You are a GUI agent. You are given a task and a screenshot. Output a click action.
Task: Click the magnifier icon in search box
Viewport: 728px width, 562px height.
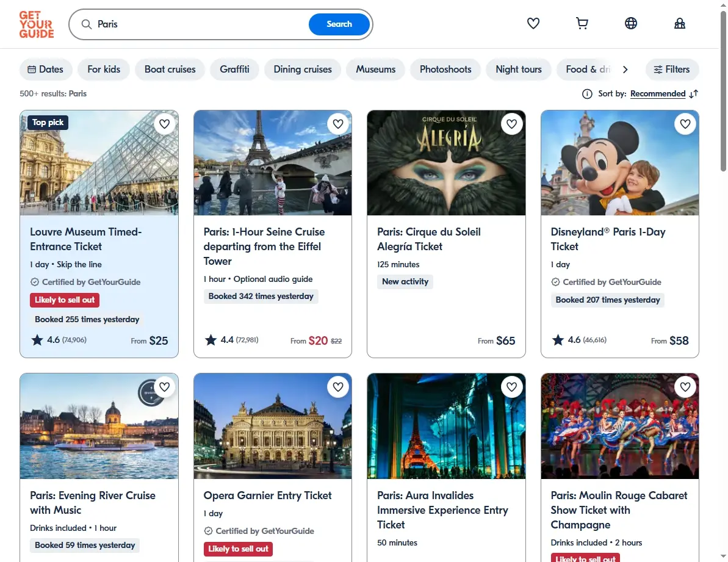[x=87, y=24]
